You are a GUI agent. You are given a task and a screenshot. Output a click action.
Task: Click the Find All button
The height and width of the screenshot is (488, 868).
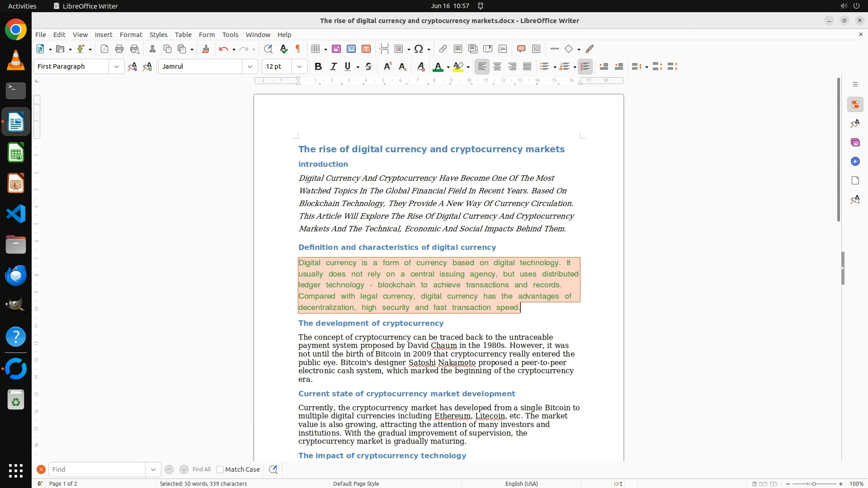(202, 469)
